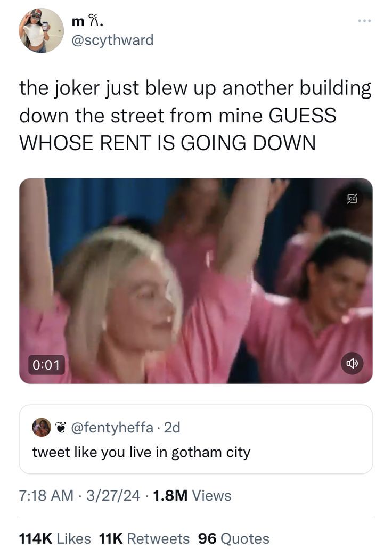Click the 3/27/24 date
Viewport: 392px width, 556px height.
[113, 495]
